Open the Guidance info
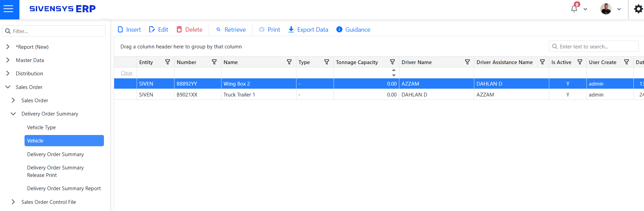 tap(353, 30)
